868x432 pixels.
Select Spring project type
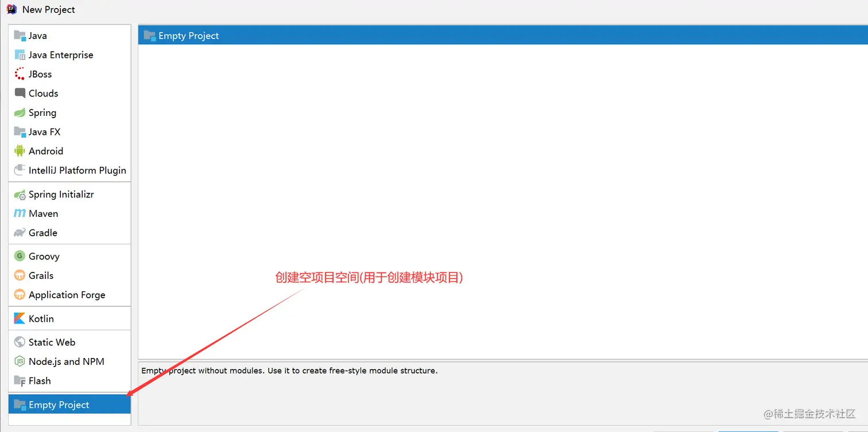tap(69, 112)
